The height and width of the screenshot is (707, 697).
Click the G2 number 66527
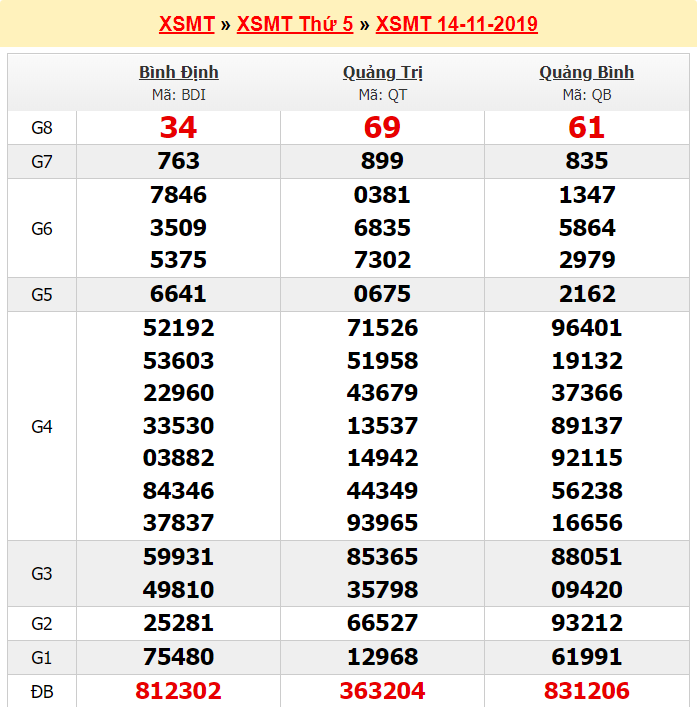click(x=382, y=623)
